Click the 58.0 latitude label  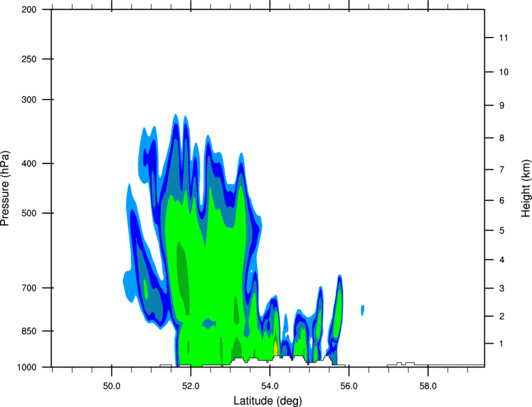[428, 386]
